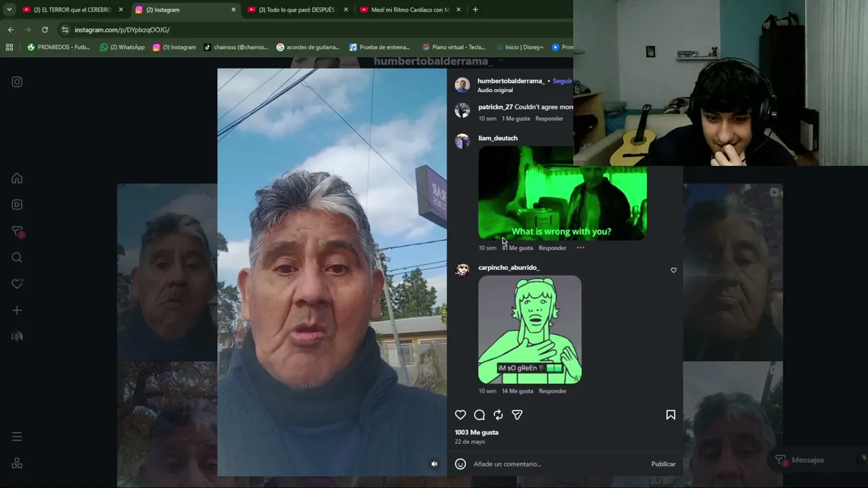Go back using the browser back arrow
This screenshot has height=488, width=868.
(x=11, y=30)
